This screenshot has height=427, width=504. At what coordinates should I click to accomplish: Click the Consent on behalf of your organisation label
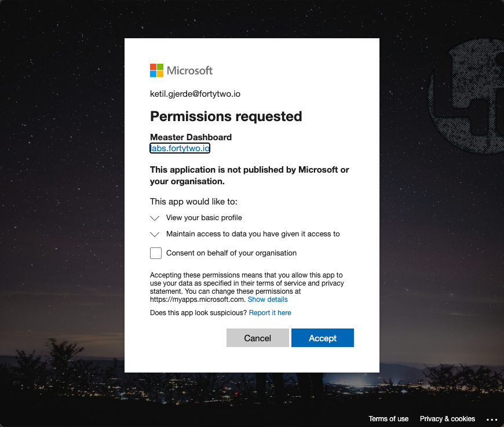click(x=231, y=253)
